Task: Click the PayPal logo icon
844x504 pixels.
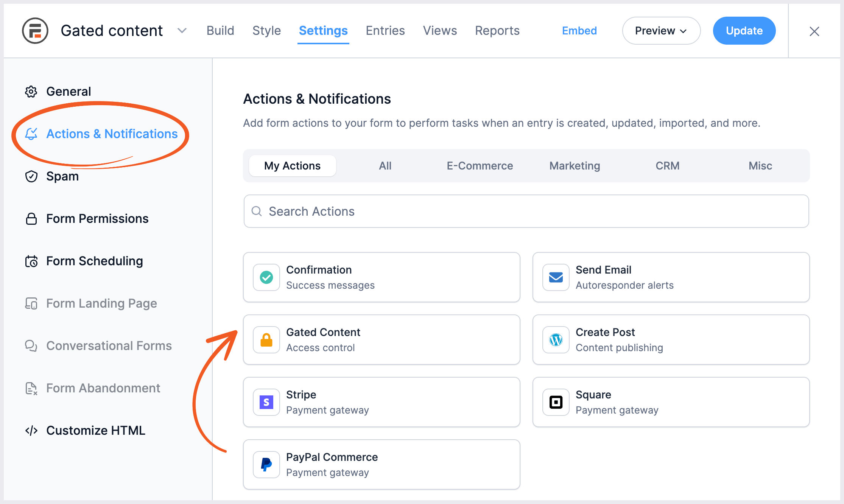Action: [x=266, y=465]
